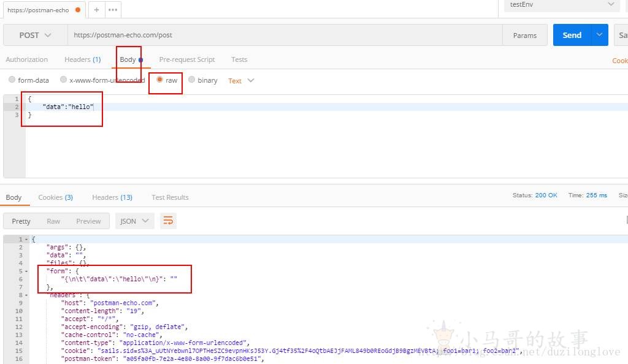Open the POST method dropdown
This screenshot has height=364, width=628.
pyautogui.click(x=35, y=35)
